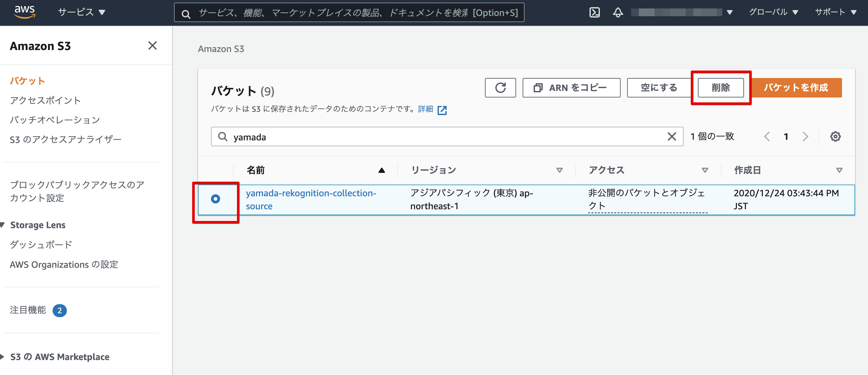This screenshot has height=375, width=868.
Task: Focus the top AWS services search box
Action: (x=349, y=12)
